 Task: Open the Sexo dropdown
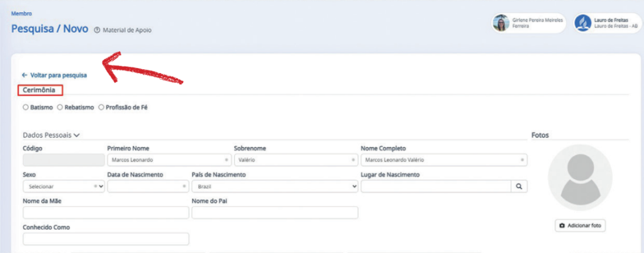pos(63,187)
